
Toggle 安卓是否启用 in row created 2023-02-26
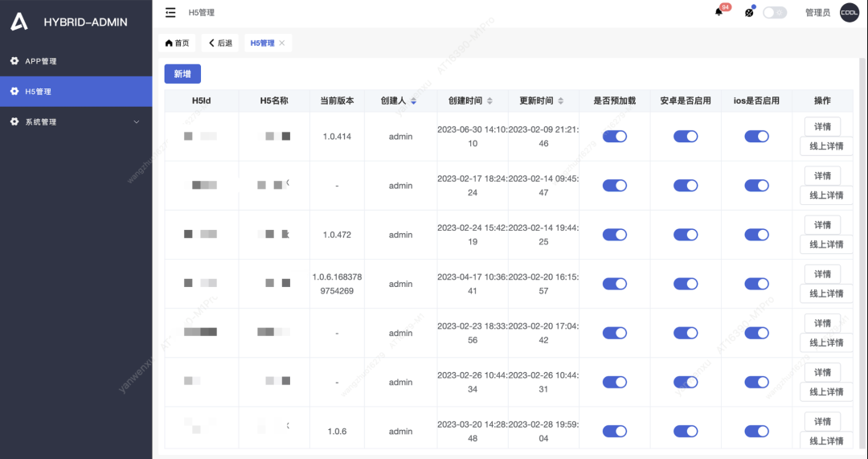coord(686,382)
